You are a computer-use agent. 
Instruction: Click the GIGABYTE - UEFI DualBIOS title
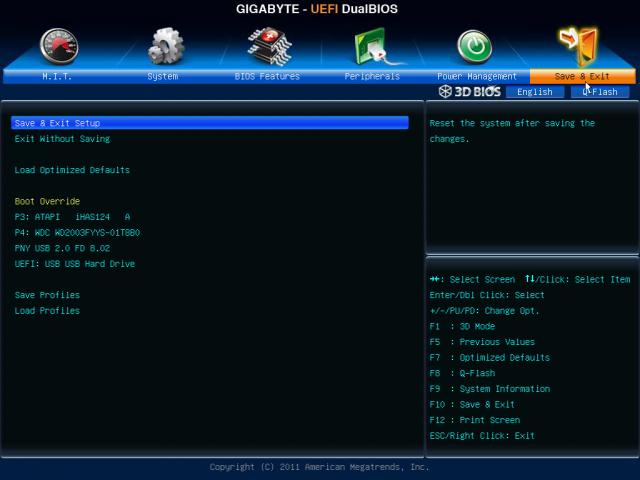(317, 9)
